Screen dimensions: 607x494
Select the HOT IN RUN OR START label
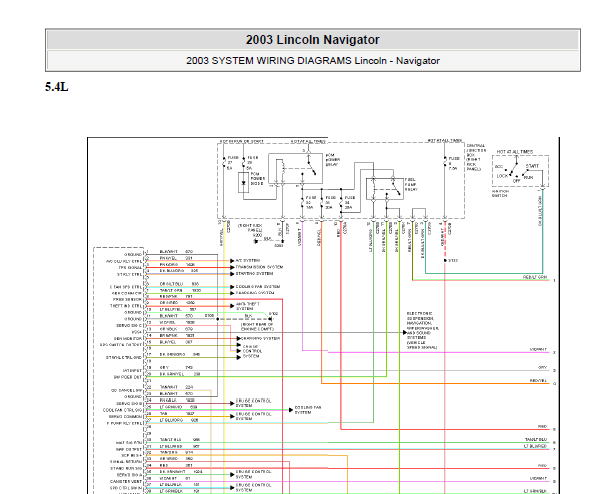tap(242, 141)
